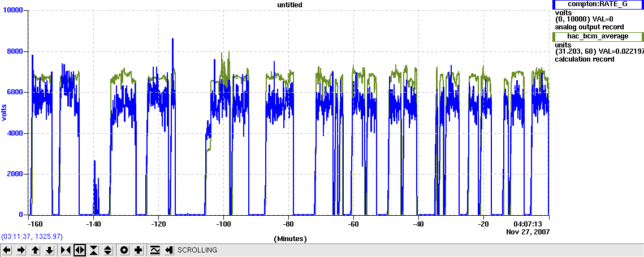Select the hac_bcm_average legend entry
Screen dimensions: 644x257
point(598,37)
